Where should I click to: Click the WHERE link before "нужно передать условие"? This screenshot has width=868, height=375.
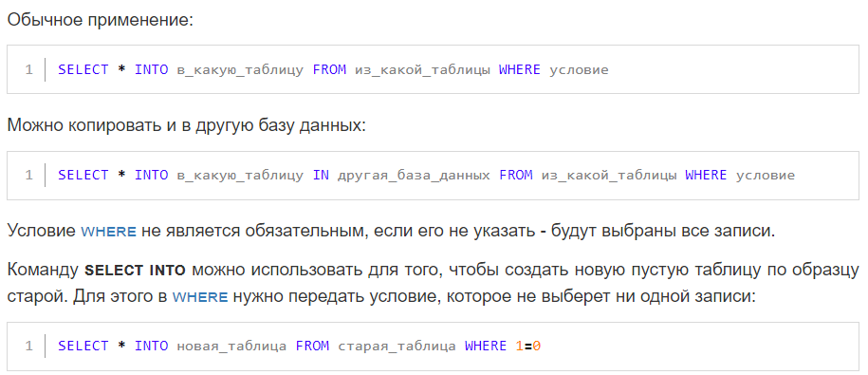pos(200,297)
